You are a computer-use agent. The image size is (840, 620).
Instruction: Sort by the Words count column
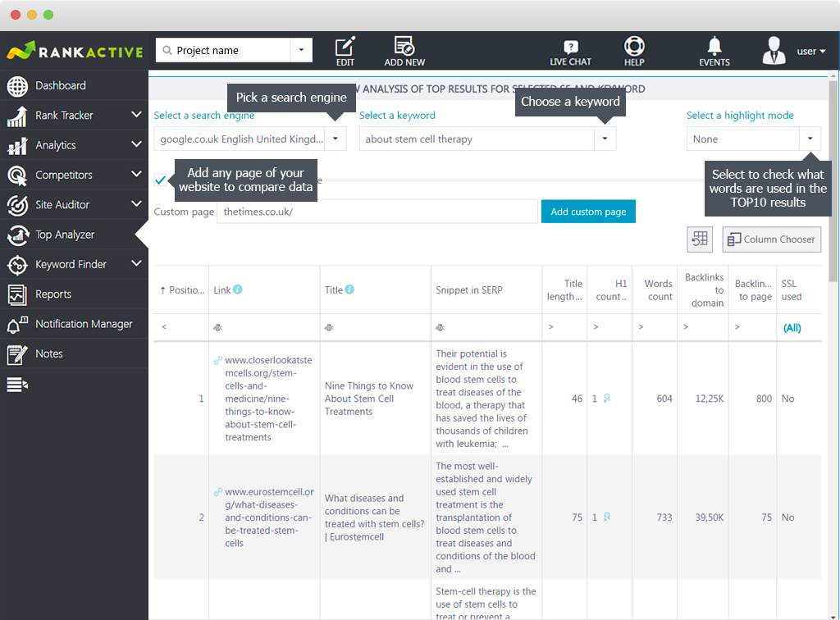(x=655, y=290)
